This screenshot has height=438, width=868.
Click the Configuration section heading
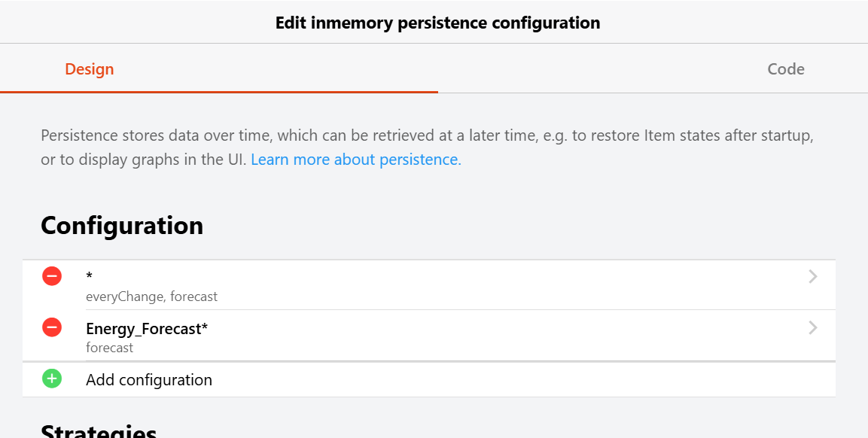pyautogui.click(x=122, y=226)
